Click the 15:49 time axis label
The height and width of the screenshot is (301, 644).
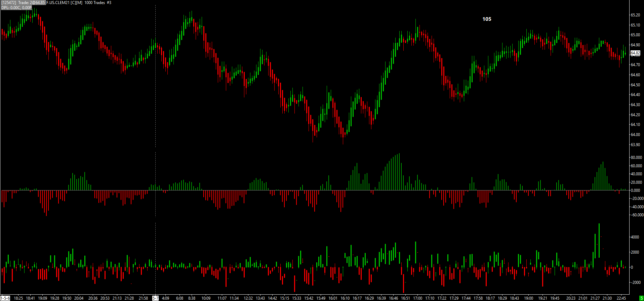321,298
